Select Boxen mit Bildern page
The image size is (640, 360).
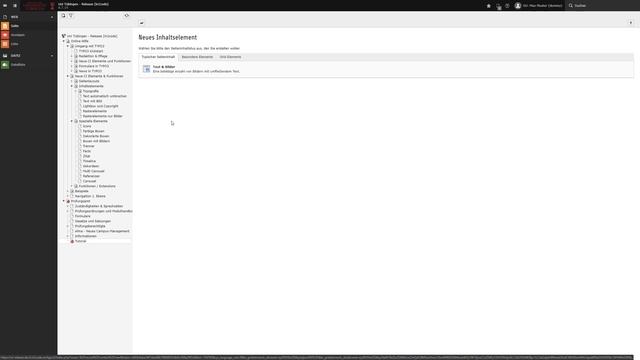tap(96, 141)
